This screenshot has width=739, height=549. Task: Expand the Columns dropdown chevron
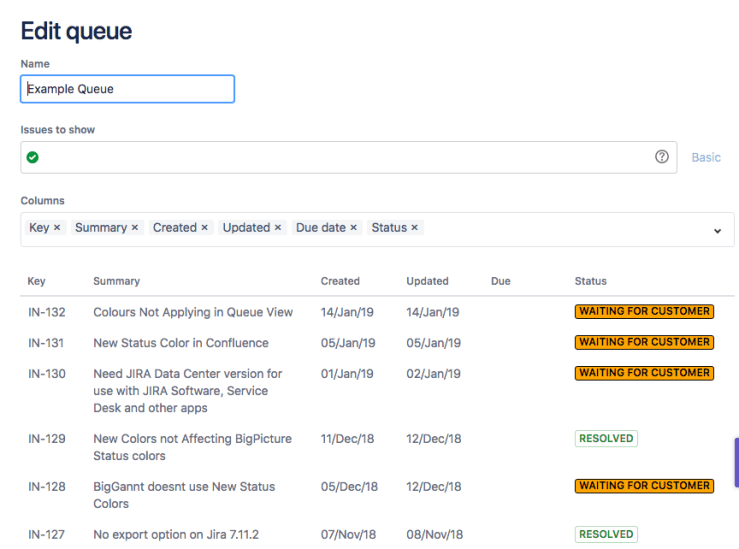point(717,231)
